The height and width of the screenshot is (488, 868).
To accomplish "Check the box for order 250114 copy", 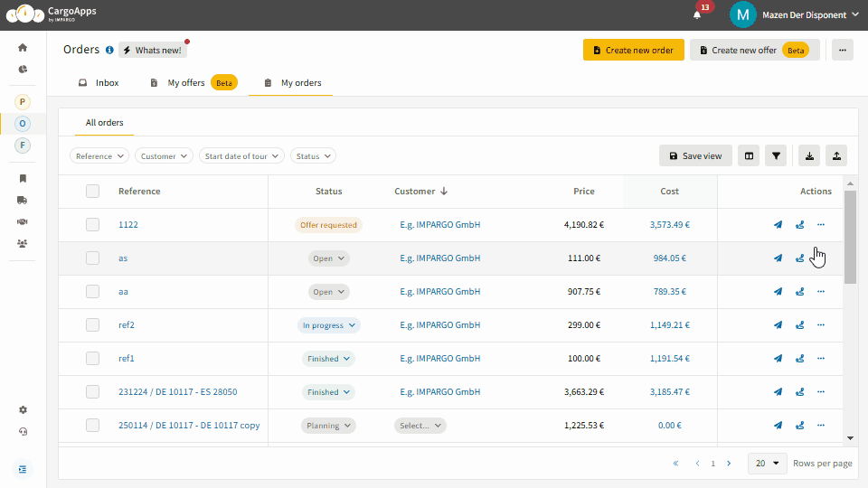I will (92, 426).
